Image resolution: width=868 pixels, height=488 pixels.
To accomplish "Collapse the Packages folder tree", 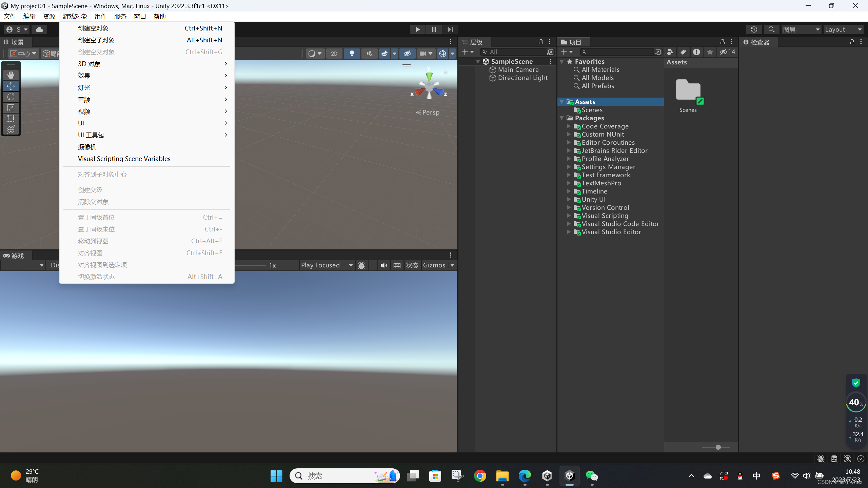I will (x=562, y=118).
